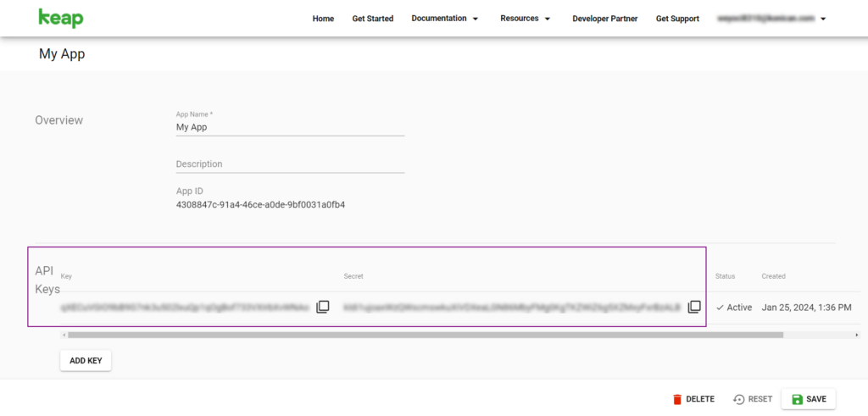
Task: Open Get Support page
Action: pos(677,19)
